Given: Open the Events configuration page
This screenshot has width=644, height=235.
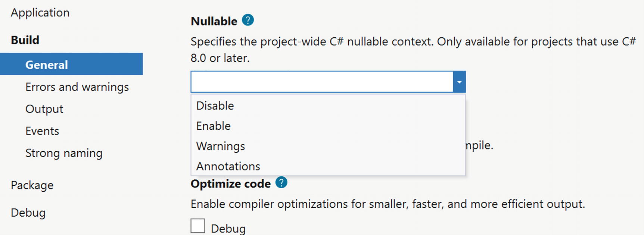Looking at the screenshot, I should click(42, 131).
